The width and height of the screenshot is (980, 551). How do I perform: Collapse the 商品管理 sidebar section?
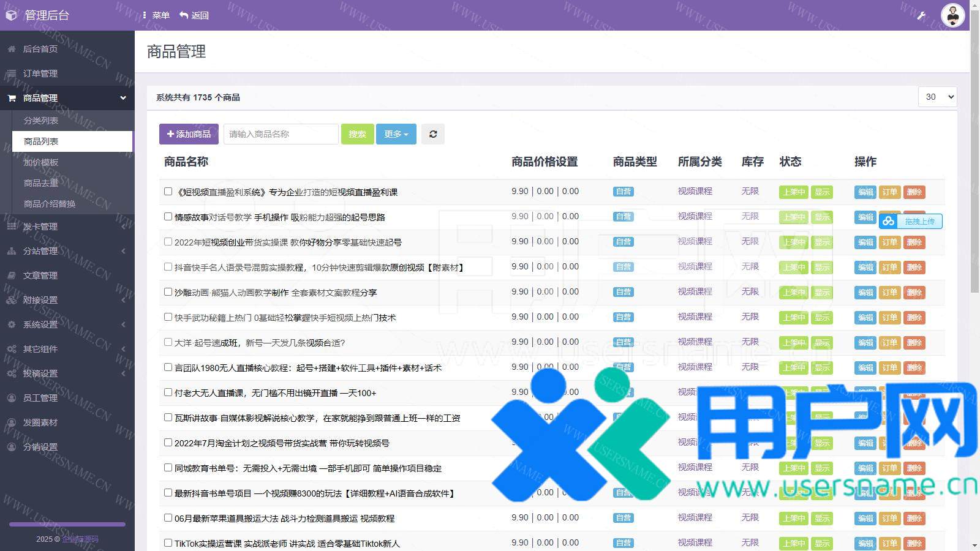click(x=123, y=98)
